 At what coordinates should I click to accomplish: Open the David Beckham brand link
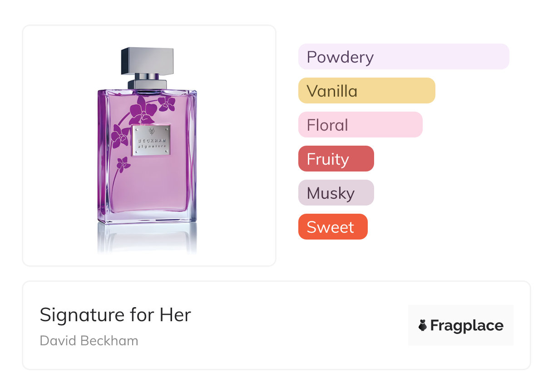coord(89,341)
